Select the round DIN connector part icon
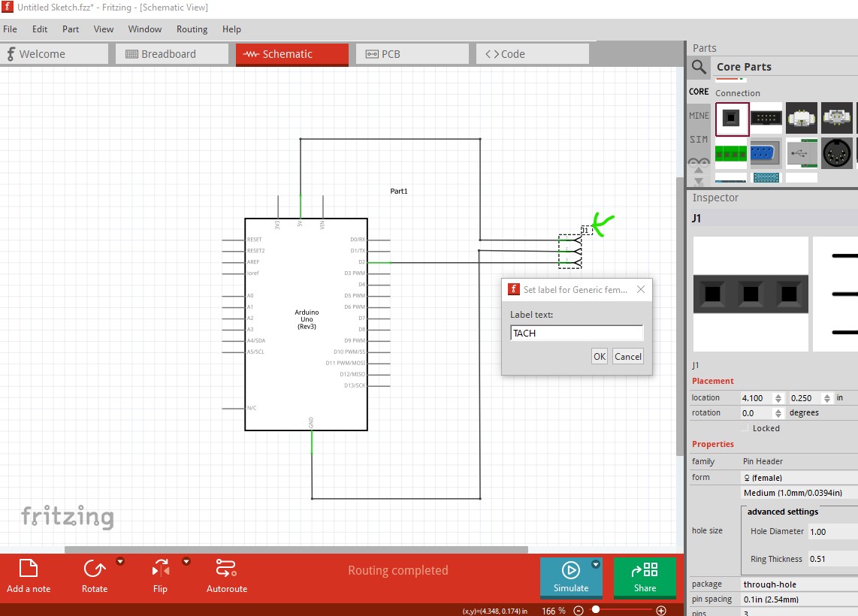This screenshot has height=616, width=858. [x=837, y=152]
